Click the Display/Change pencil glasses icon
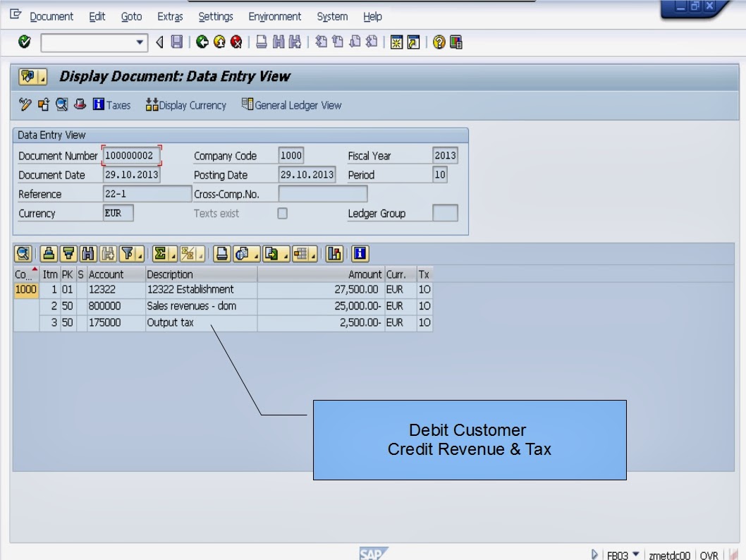The width and height of the screenshot is (746, 560). click(x=25, y=104)
